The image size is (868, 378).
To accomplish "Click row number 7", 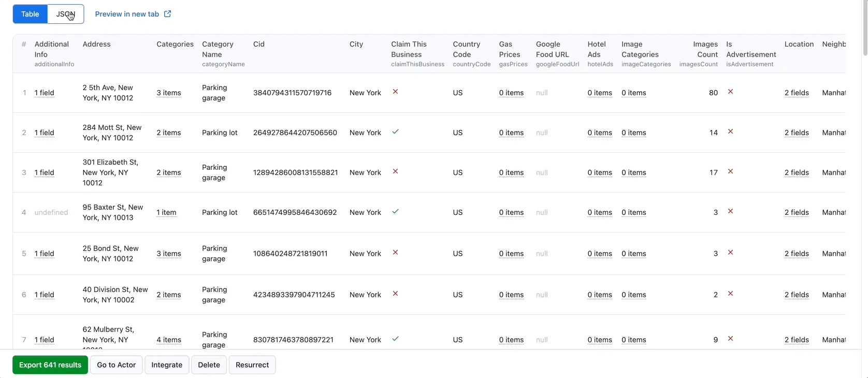I will [24, 340].
